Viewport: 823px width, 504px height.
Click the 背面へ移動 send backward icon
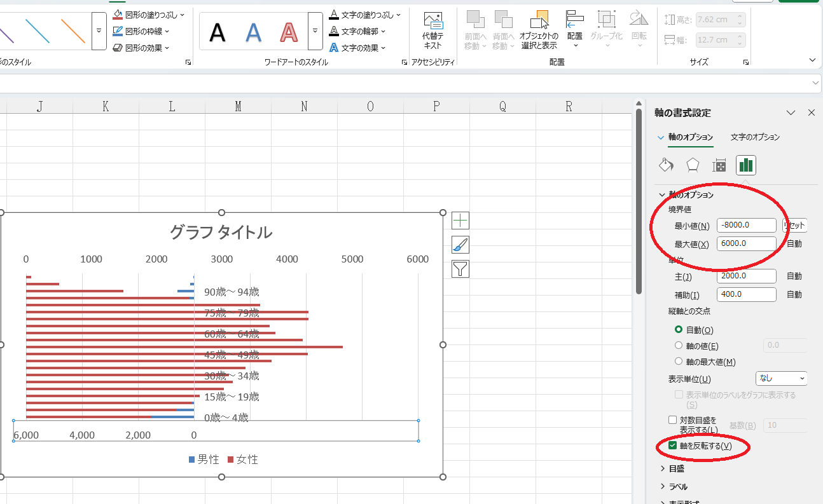(503, 19)
